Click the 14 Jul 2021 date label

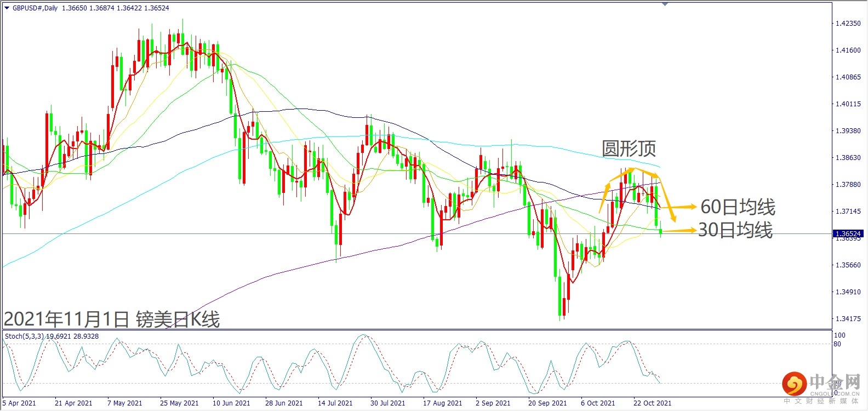pos(335,403)
